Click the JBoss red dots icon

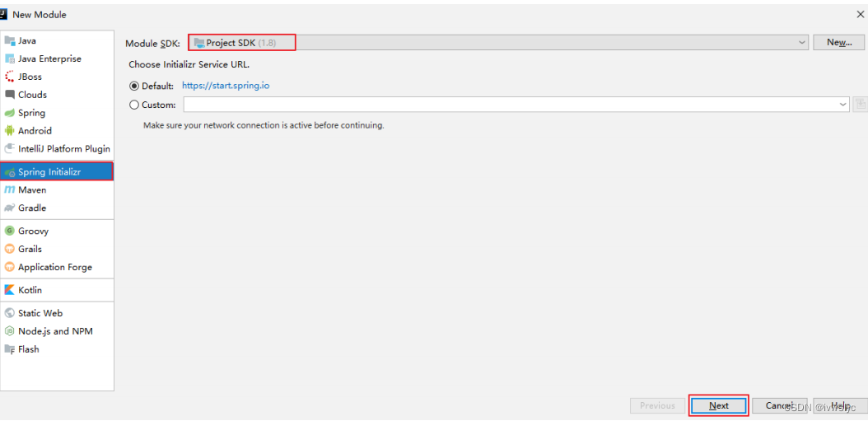pos(9,77)
